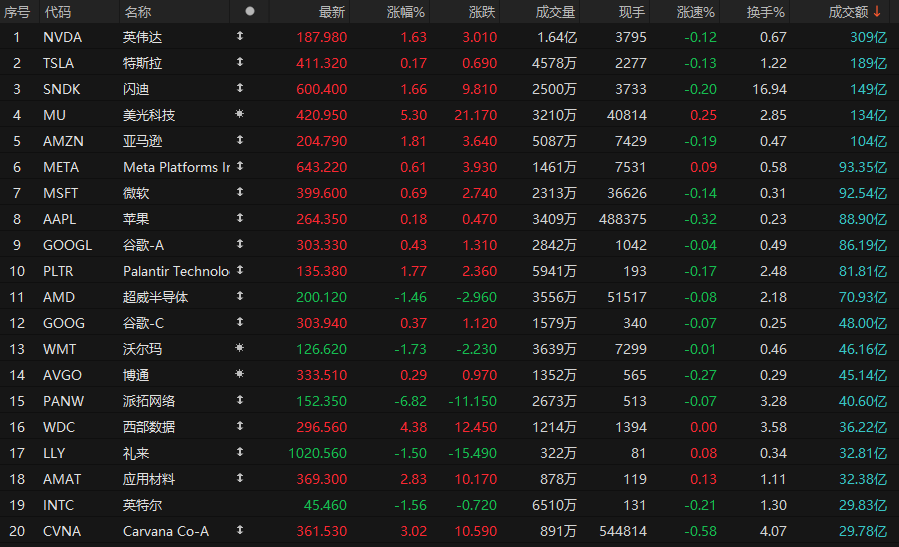Select the INTC ticker code
Viewport: 899px width, 547px height.
[x=58, y=505]
